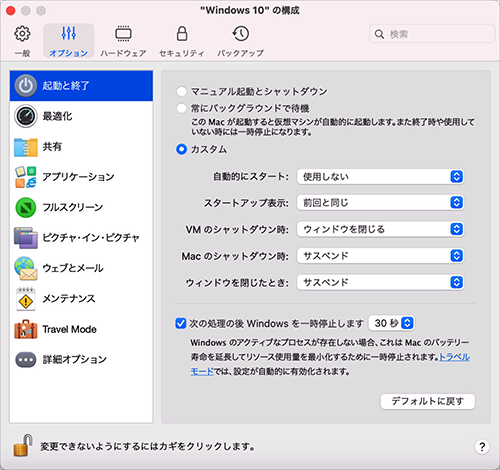The image size is (500, 470).
Task: Click the padlock icon to lock changes
Action: pyautogui.click(x=23, y=445)
